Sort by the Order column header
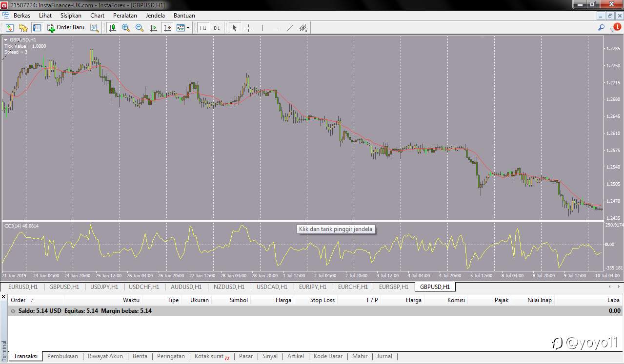Image resolution: width=624 pixels, height=364 pixels. 18,300
